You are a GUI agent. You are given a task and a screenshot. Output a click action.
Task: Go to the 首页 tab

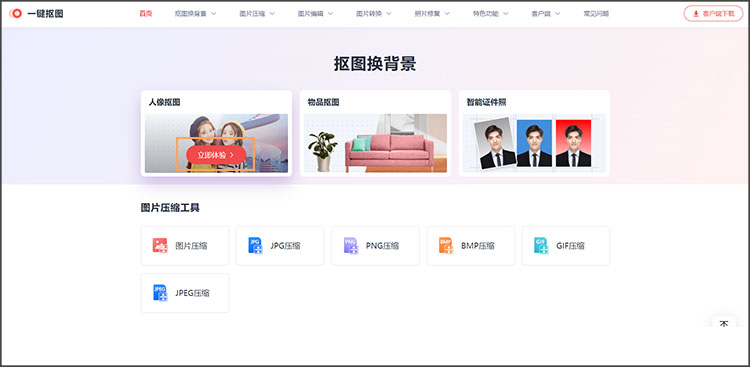(x=145, y=13)
